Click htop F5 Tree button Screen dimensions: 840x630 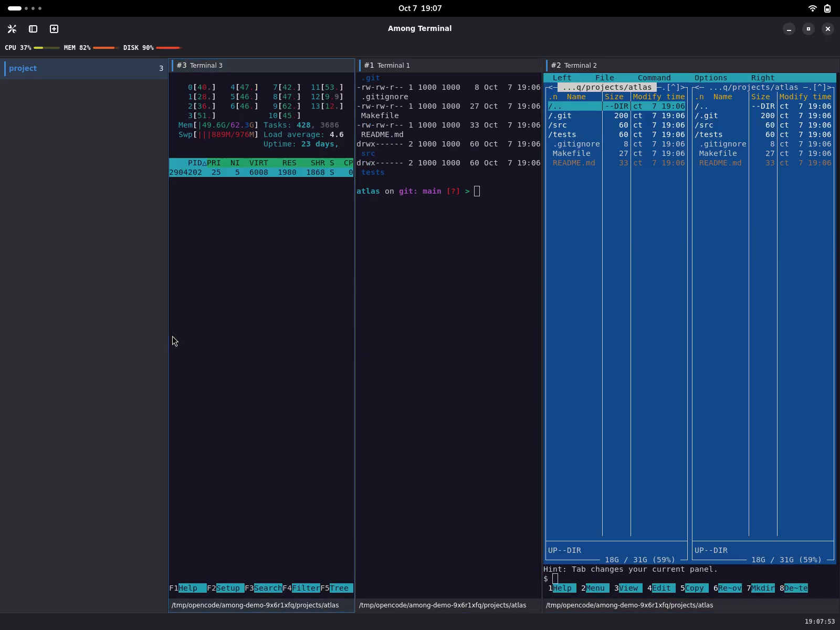(x=337, y=588)
